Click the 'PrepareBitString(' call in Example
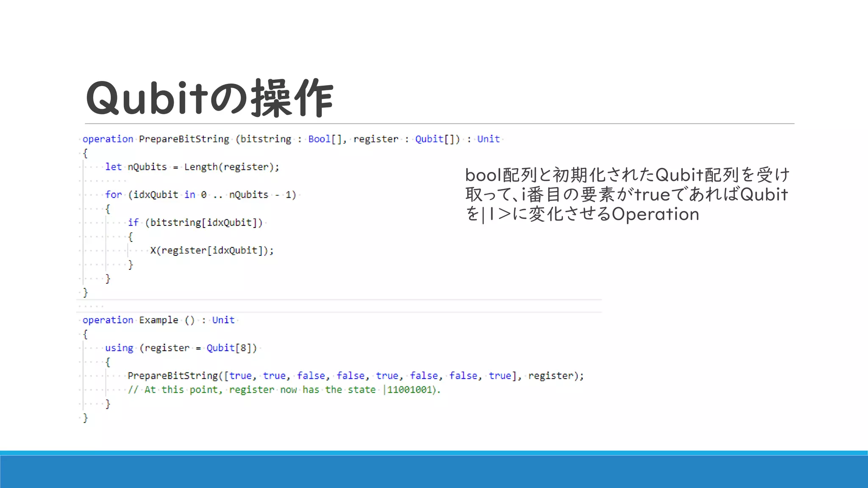This screenshot has width=868, height=488. coord(175,376)
